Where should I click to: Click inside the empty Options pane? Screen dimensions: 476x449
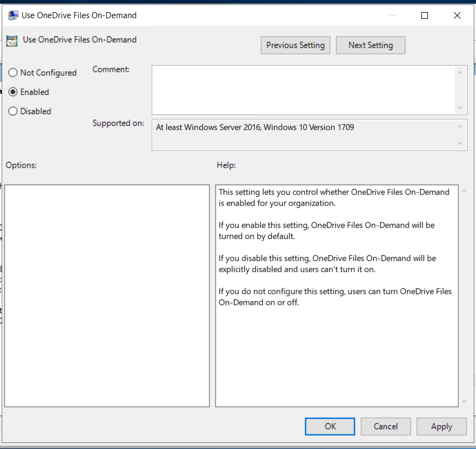click(107, 296)
